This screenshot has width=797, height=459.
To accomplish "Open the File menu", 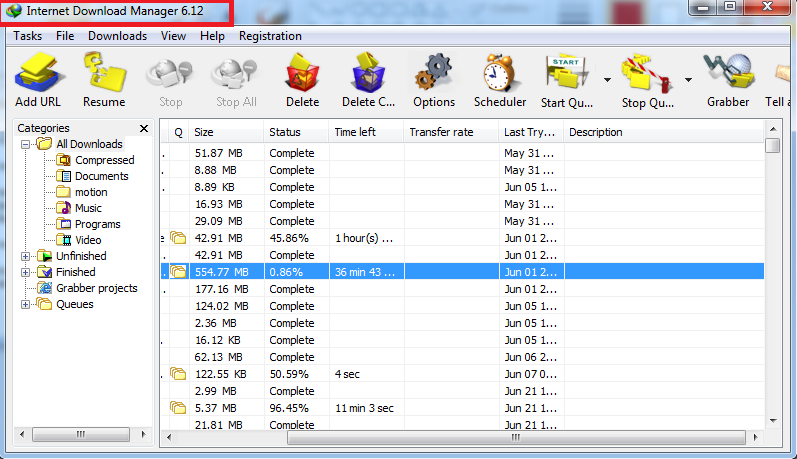I will 65,36.
